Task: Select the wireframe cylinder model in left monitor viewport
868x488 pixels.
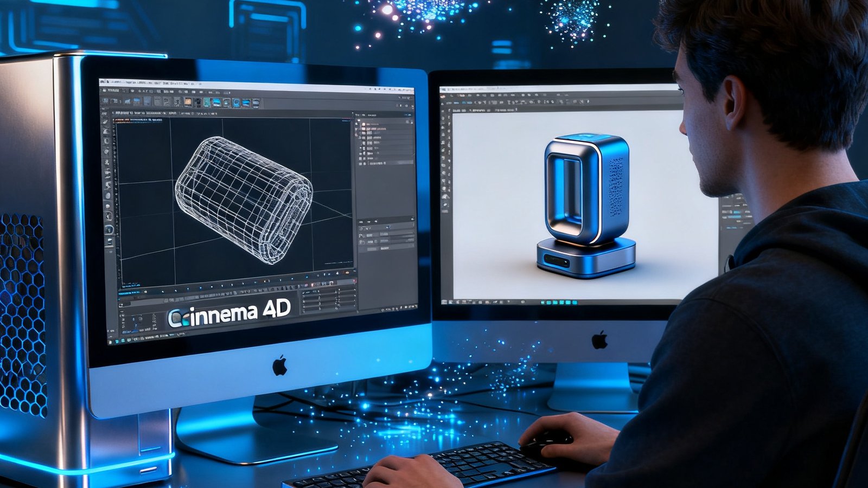Action: (244, 200)
